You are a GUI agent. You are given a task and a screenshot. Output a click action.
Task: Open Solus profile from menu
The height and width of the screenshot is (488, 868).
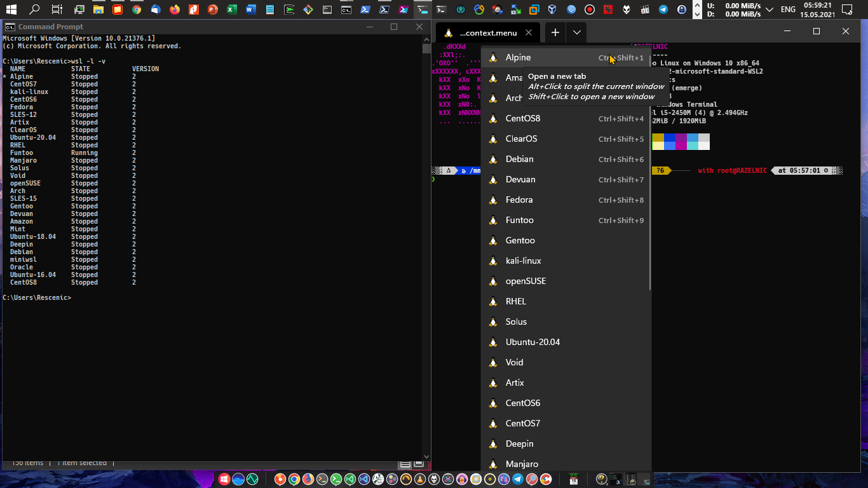566,322
